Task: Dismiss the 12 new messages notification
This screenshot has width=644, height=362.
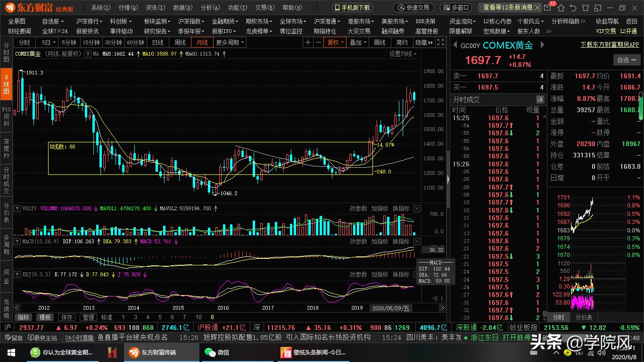Action: 538,8
